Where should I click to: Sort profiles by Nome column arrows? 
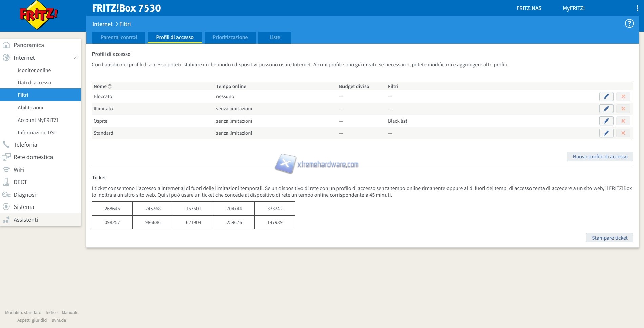[x=110, y=86]
